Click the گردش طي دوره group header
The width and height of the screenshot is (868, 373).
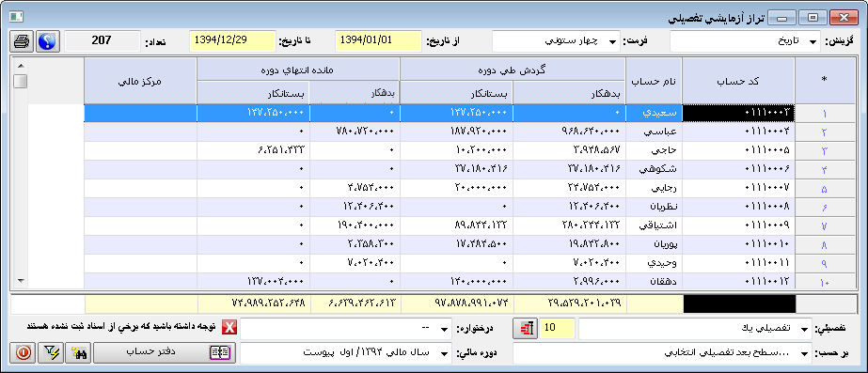tap(513, 70)
